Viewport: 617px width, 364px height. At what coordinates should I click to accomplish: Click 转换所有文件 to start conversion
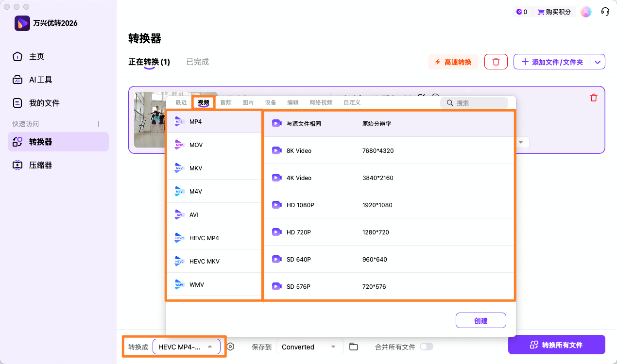pos(557,345)
